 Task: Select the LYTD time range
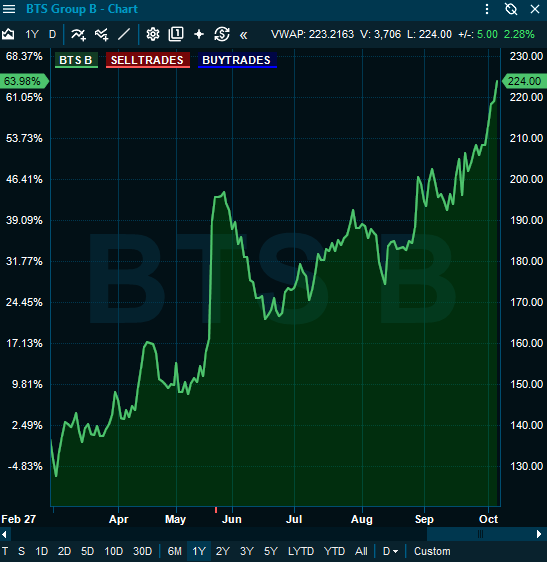[x=301, y=551]
